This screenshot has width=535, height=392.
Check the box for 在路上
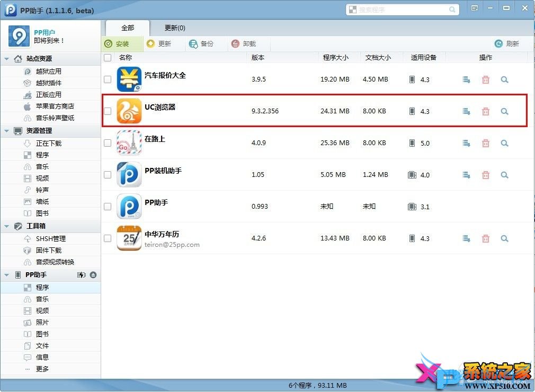coord(108,143)
